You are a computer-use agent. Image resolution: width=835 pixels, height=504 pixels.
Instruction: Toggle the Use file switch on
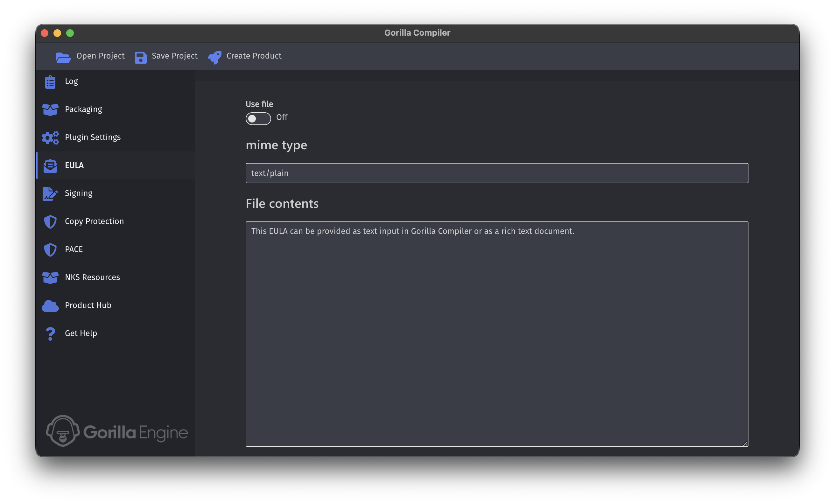click(x=258, y=119)
